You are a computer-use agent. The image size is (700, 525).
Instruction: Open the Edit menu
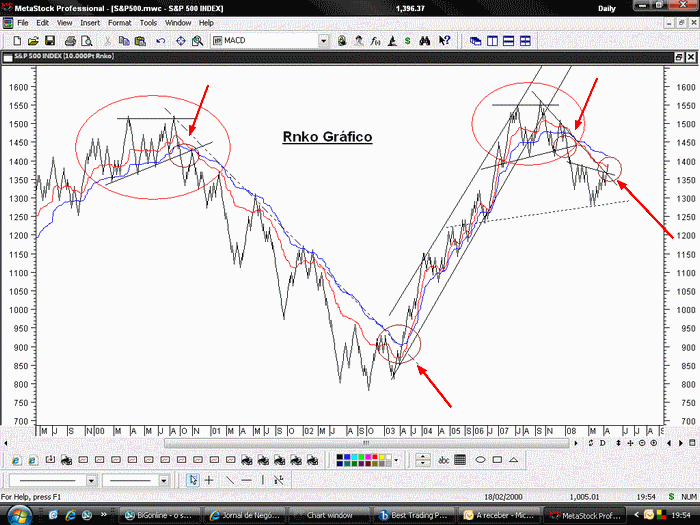coord(42,23)
